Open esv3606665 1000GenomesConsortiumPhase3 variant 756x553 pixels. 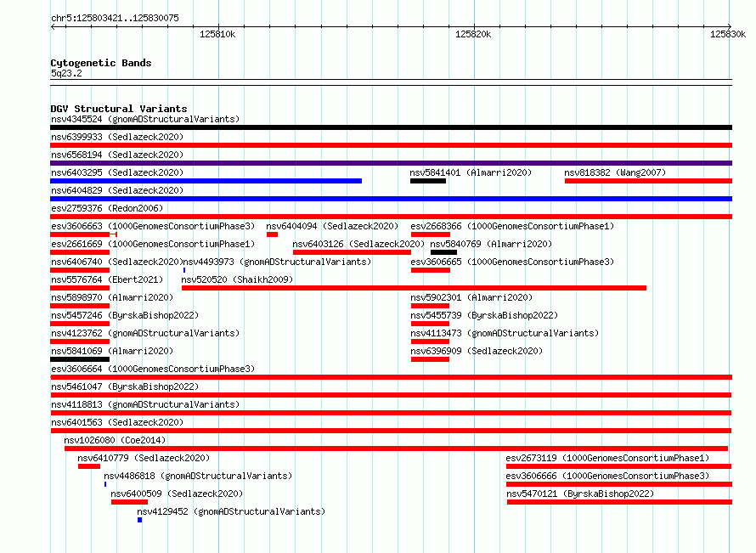(512, 262)
